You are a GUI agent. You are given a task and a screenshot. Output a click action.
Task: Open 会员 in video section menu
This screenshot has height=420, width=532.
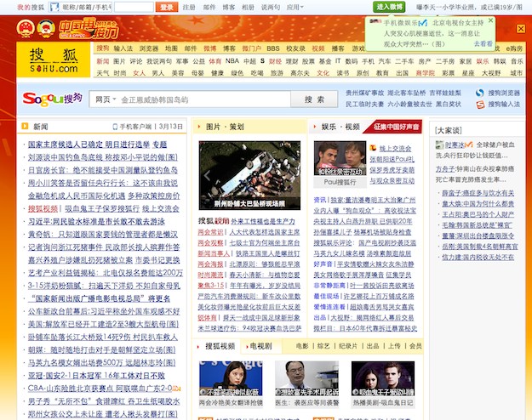[x=415, y=346]
